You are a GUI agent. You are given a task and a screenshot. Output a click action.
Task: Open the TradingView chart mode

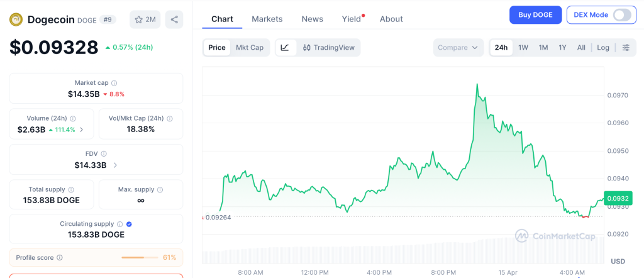click(x=329, y=48)
